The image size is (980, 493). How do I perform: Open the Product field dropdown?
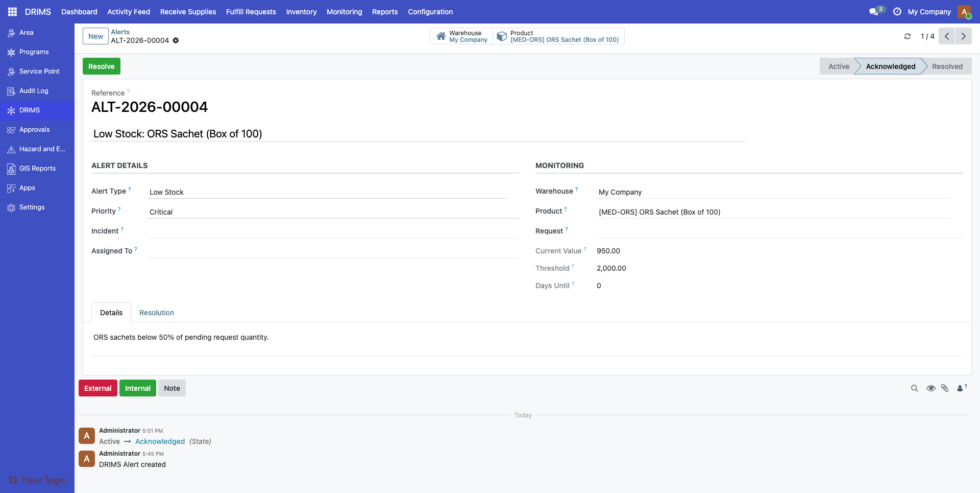click(x=773, y=212)
